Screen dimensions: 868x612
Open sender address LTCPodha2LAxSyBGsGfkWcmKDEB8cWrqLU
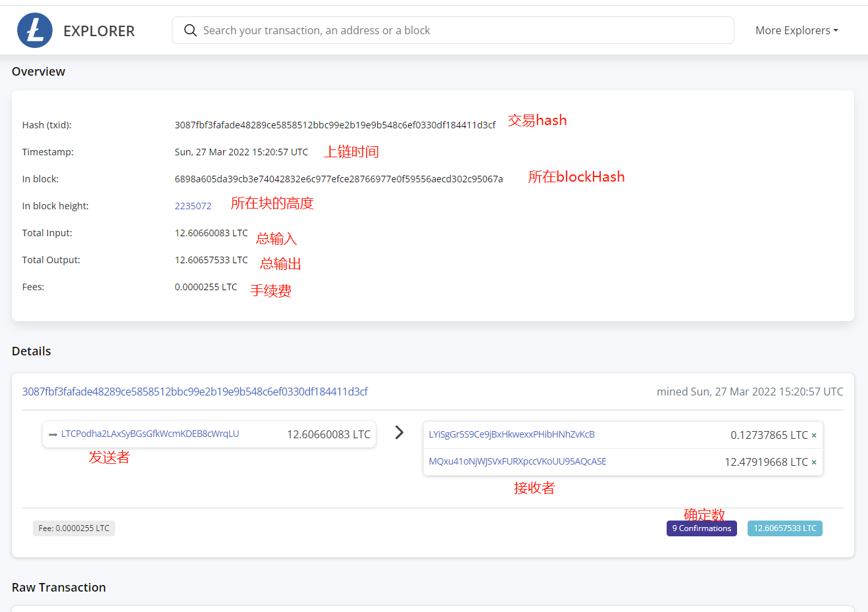[x=150, y=434]
